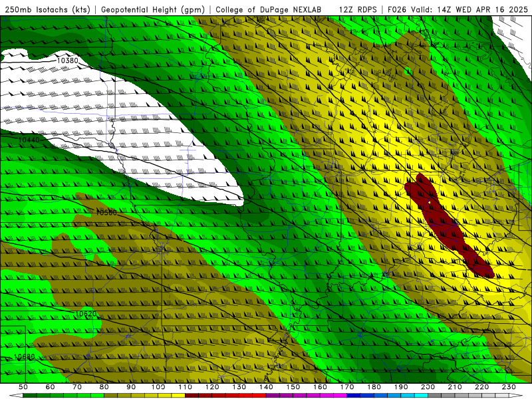The width and height of the screenshot is (532, 399).
Task: Click the 10440 height contour label
Action: pyautogui.click(x=29, y=140)
